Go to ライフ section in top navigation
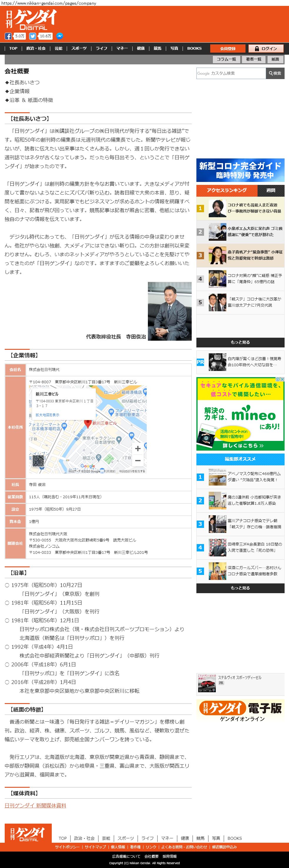289x868 pixels. point(101,48)
